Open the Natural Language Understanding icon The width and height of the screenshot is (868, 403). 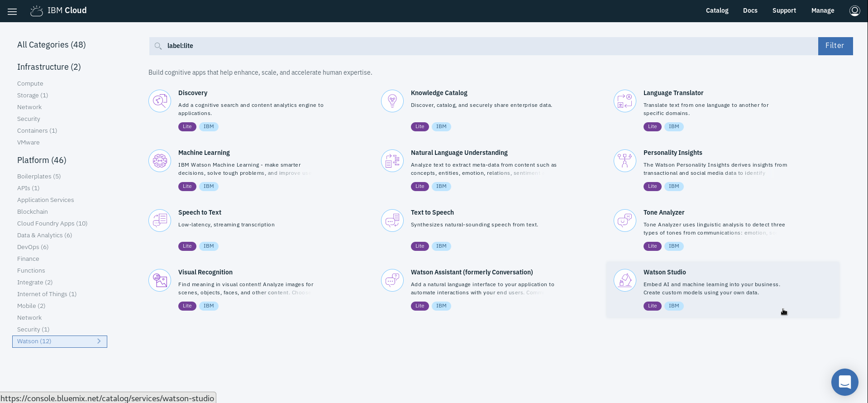click(392, 161)
